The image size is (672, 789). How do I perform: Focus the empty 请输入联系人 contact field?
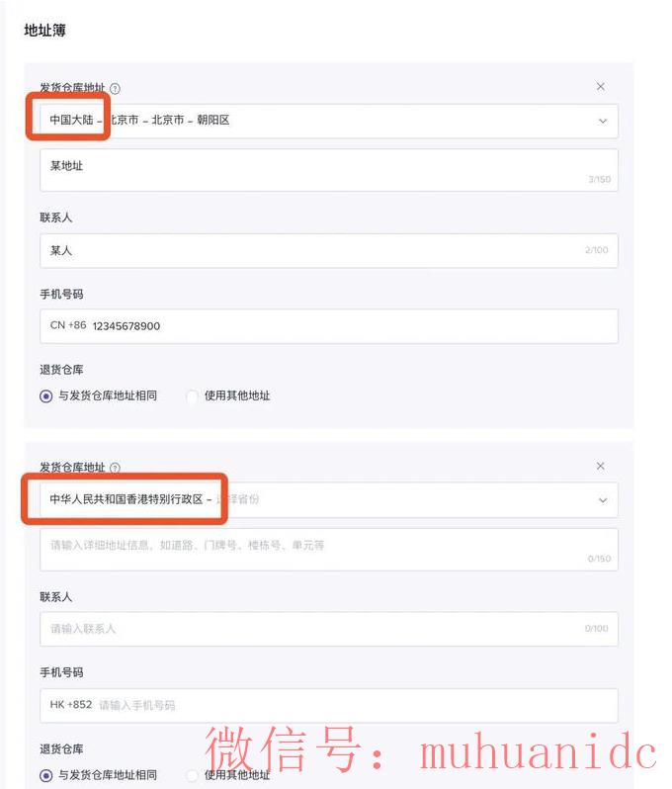(329, 629)
